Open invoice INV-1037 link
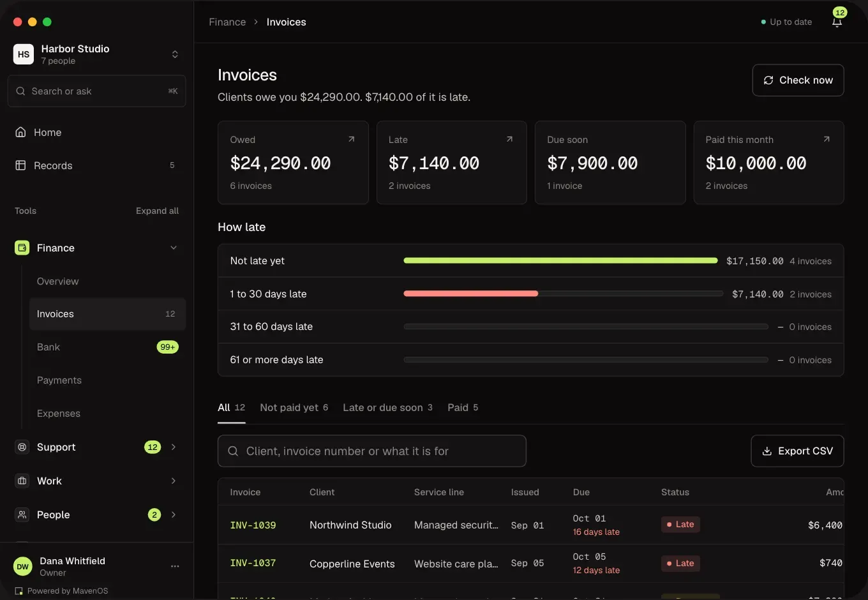Screen dimensions: 868x600 253,563
